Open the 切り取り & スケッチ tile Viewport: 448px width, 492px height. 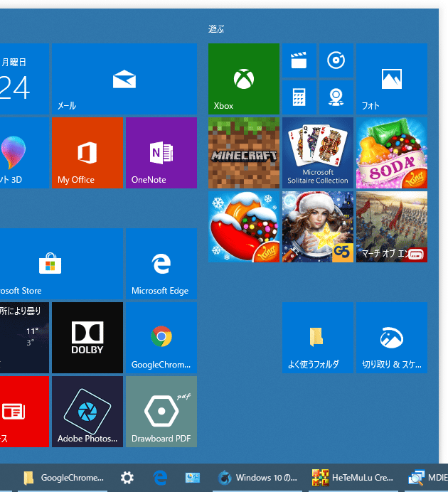click(392, 338)
